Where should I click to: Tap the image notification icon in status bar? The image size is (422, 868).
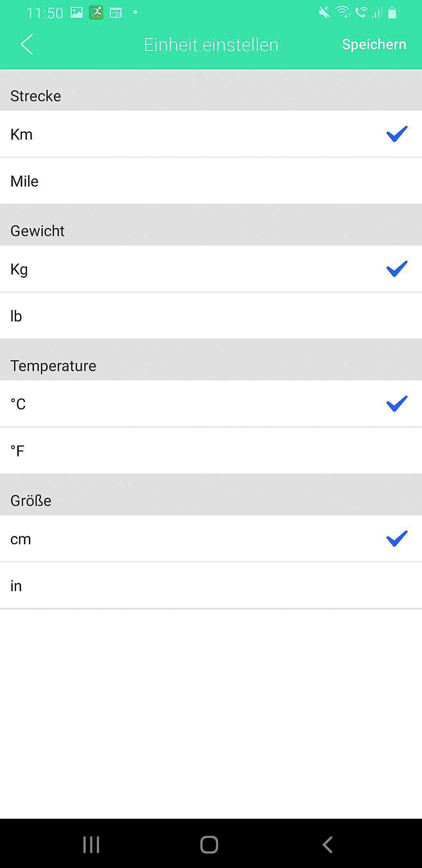77,13
